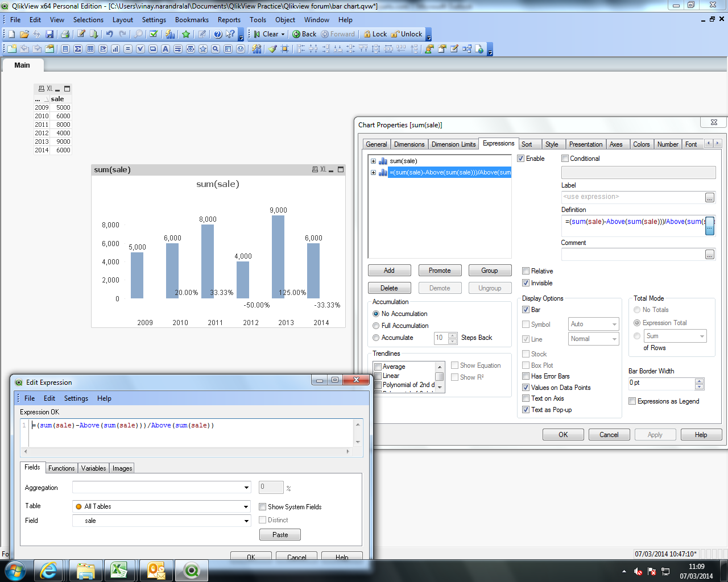Viewport: 728px width, 582px height.
Task: Create a text object with the A icon
Action: coord(166,49)
